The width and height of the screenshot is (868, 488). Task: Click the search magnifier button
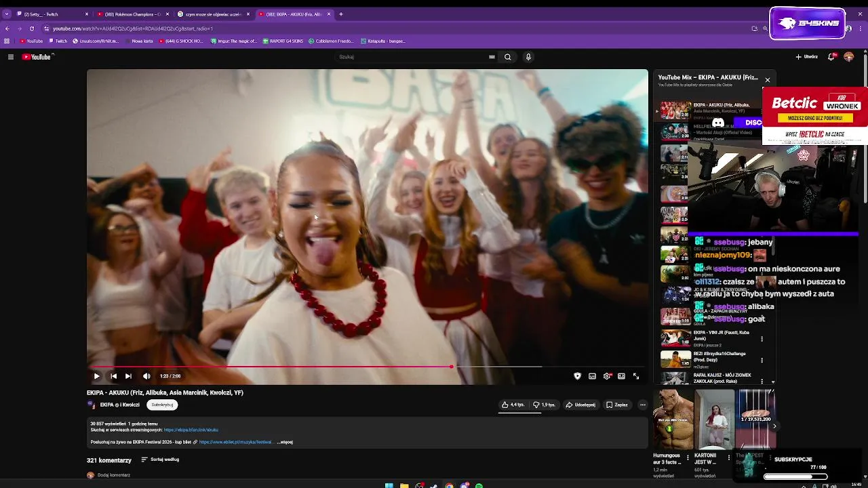[x=507, y=57]
